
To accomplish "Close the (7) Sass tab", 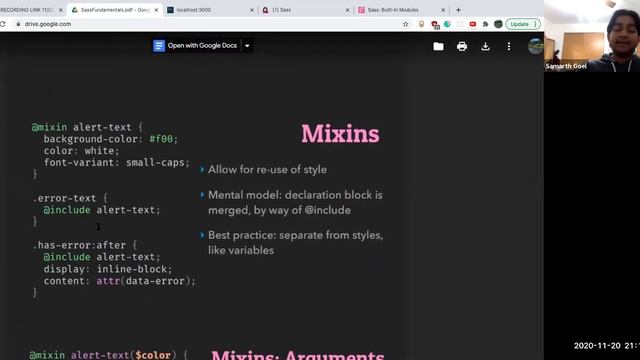I will (x=347, y=10).
